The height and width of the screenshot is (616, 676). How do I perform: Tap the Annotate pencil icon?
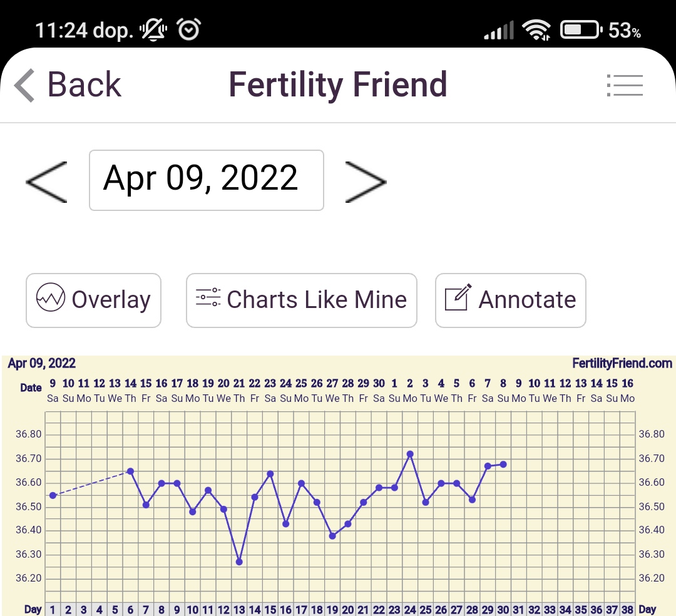(x=458, y=297)
